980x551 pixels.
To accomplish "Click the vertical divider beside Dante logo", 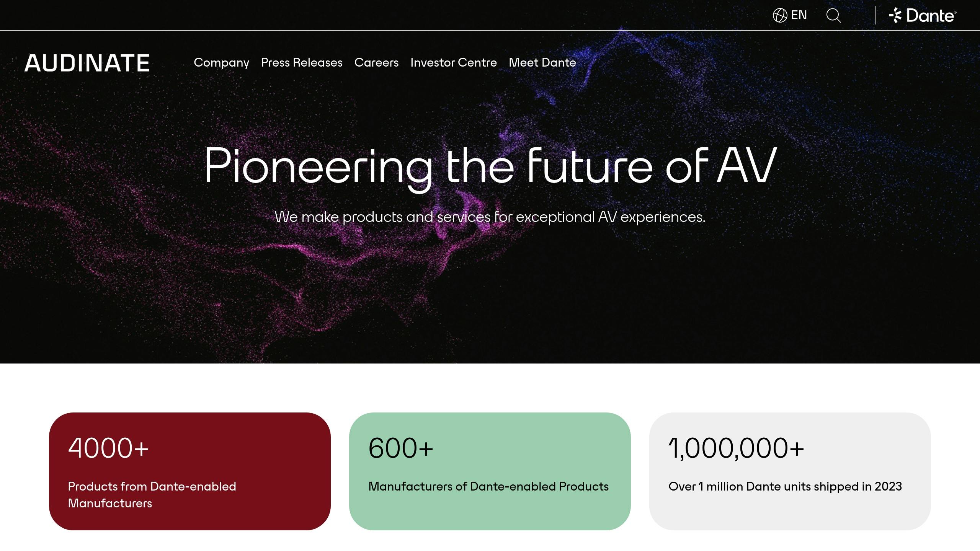I will tap(875, 15).
